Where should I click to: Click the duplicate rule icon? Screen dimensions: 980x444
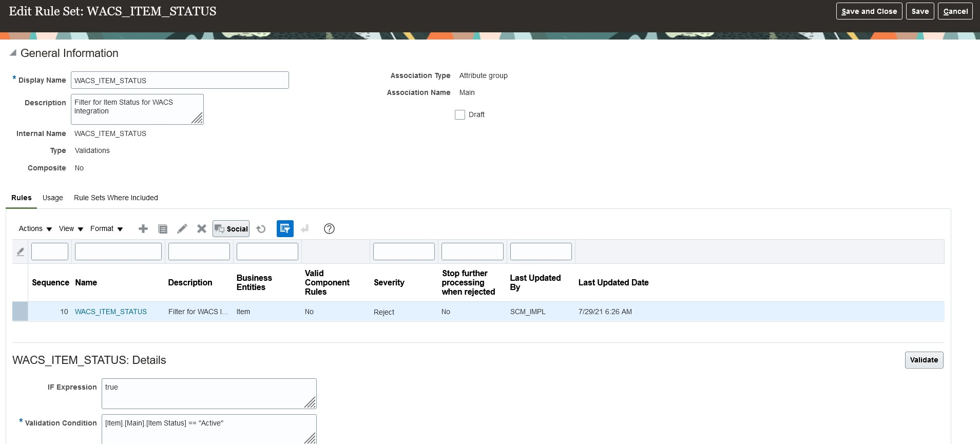coord(163,229)
